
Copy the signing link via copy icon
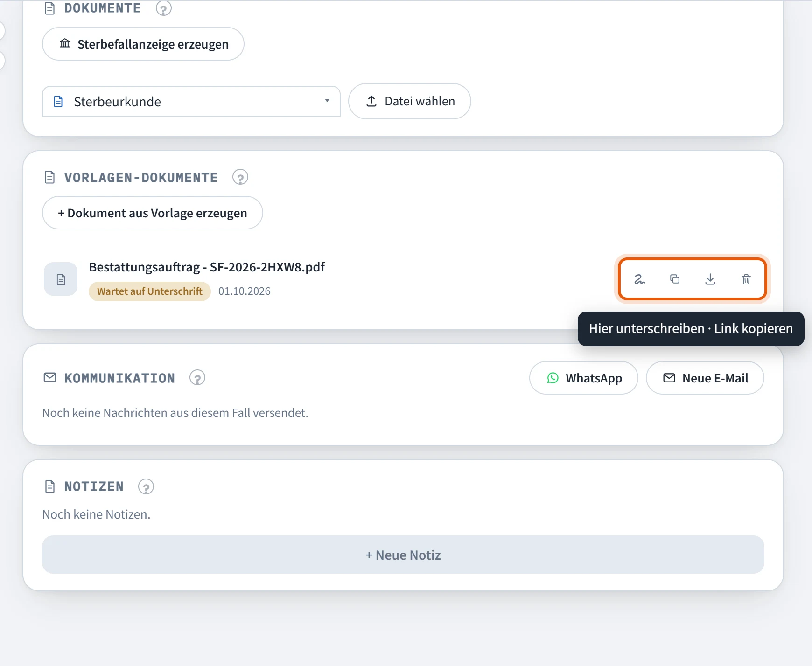click(675, 279)
